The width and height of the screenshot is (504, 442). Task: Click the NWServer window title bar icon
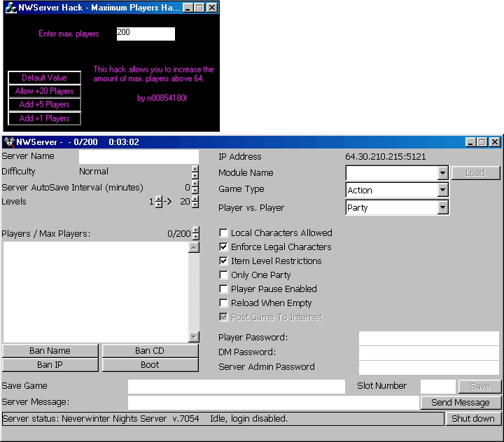9,142
